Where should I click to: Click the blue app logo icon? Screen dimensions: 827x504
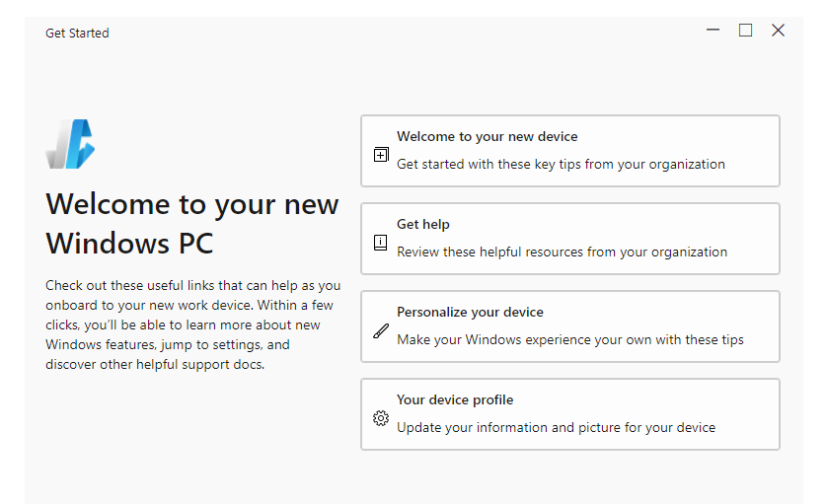click(x=70, y=143)
